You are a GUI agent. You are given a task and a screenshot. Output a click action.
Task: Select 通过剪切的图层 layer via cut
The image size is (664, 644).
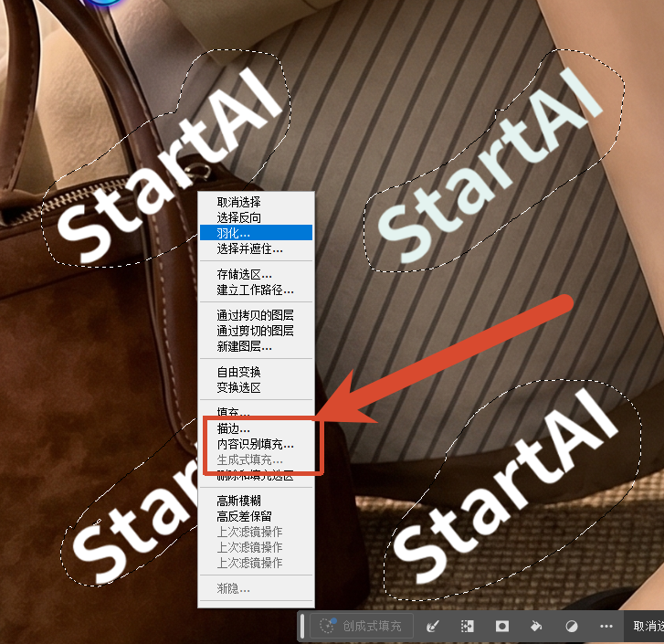pyautogui.click(x=256, y=331)
